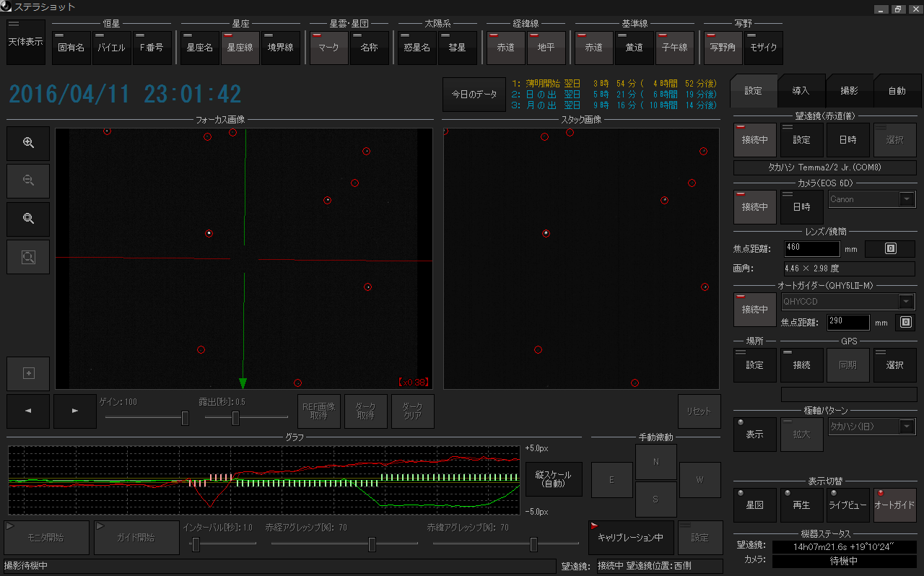Screen dimensions: 924x576
Task: Click the 今日のデータ button
Action: coord(474,95)
